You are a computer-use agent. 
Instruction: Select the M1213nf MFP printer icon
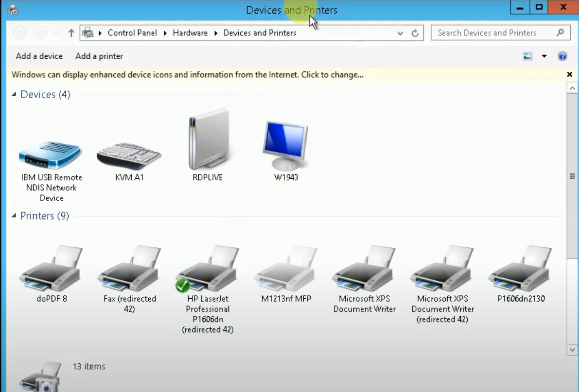click(x=286, y=268)
